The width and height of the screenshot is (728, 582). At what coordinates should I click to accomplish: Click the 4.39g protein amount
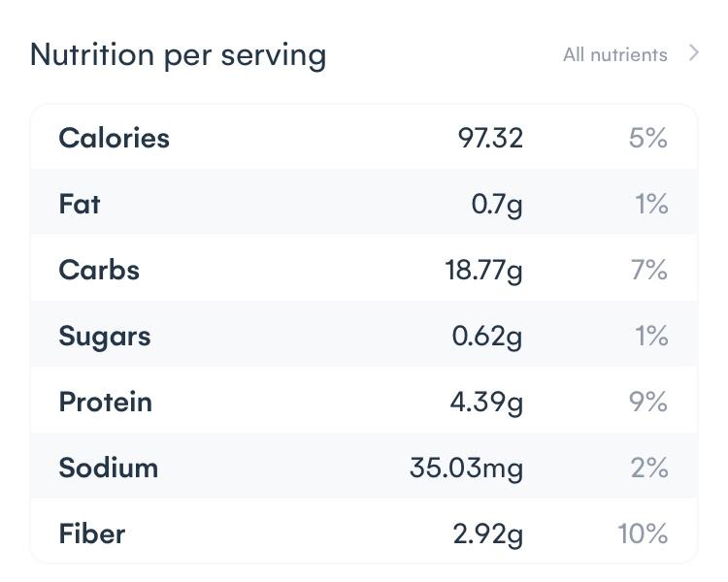(486, 402)
